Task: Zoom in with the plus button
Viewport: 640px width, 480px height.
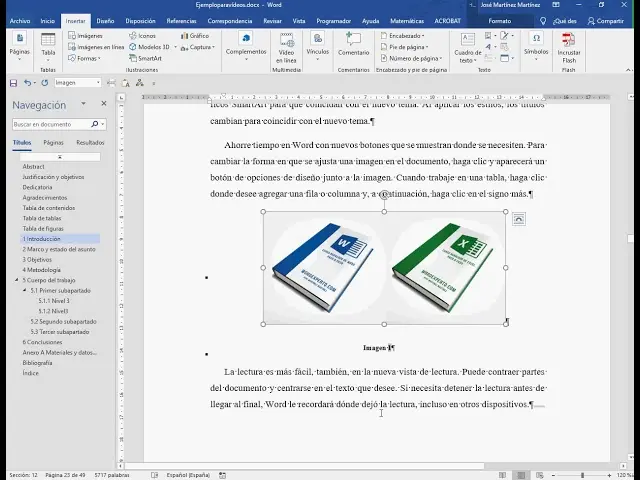Action: click(x=609, y=475)
